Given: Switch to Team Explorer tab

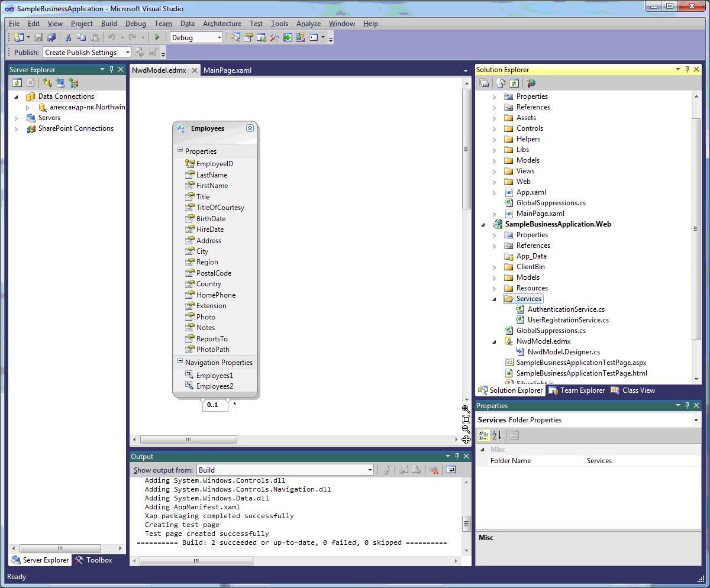Looking at the screenshot, I should tap(576, 390).
